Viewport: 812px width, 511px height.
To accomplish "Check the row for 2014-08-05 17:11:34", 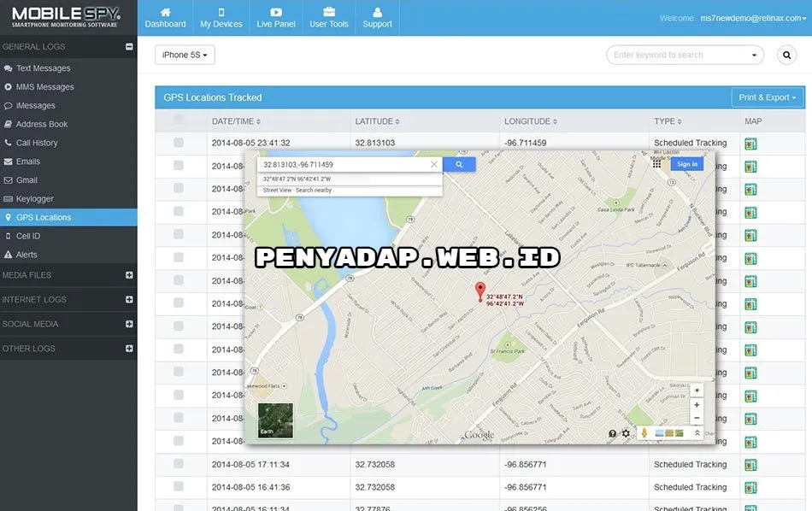I will pos(178,463).
